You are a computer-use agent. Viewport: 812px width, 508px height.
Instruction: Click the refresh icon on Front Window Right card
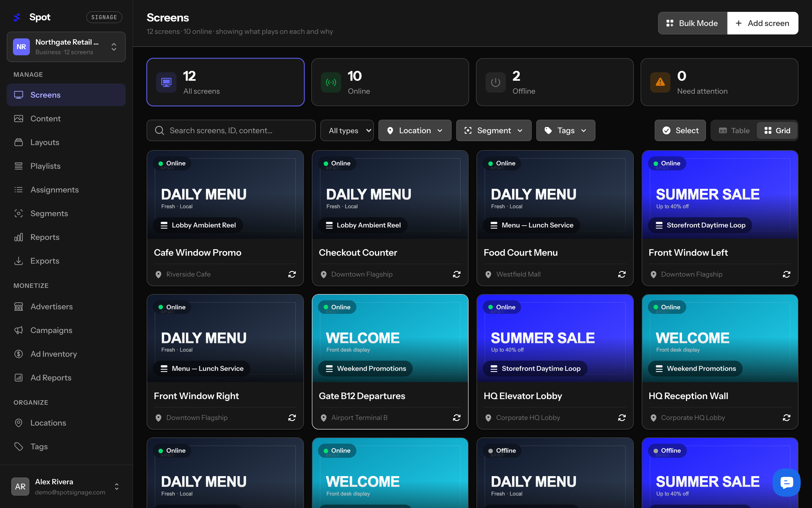(292, 418)
